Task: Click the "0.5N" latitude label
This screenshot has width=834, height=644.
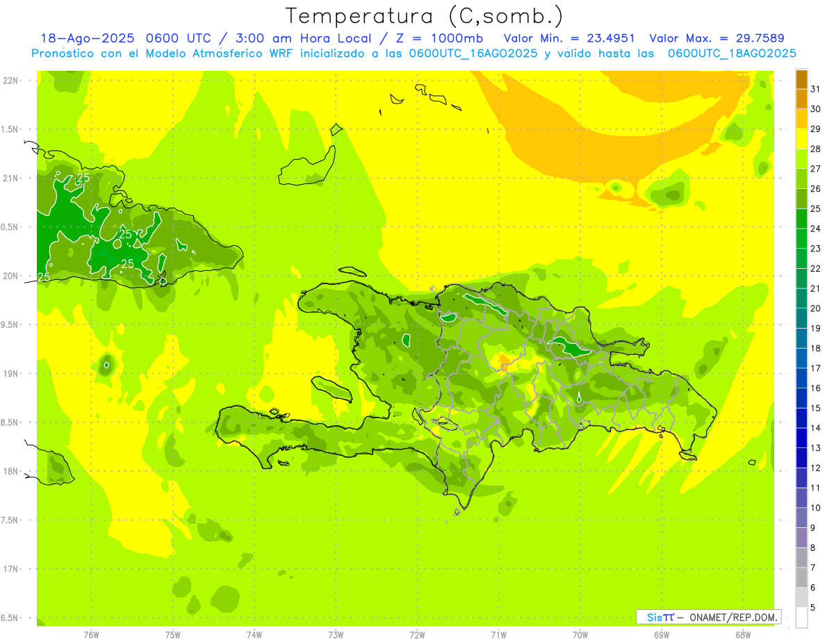Action: [10, 227]
